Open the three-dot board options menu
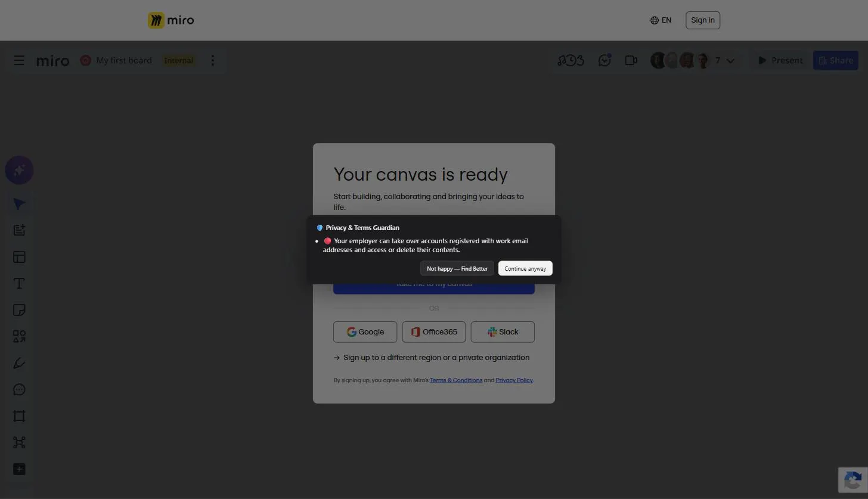 click(x=213, y=60)
